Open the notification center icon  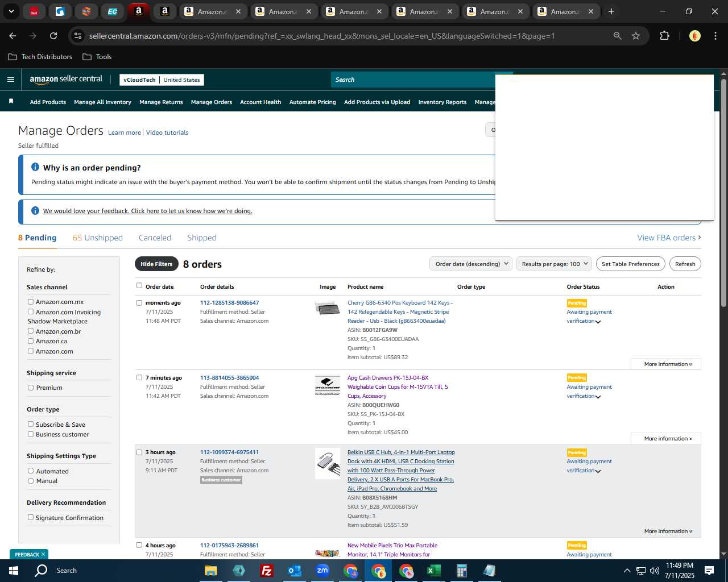(x=709, y=571)
